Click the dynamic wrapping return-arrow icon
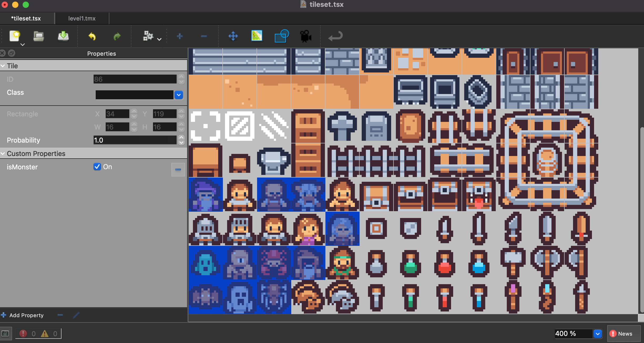644x343 pixels. [x=335, y=36]
